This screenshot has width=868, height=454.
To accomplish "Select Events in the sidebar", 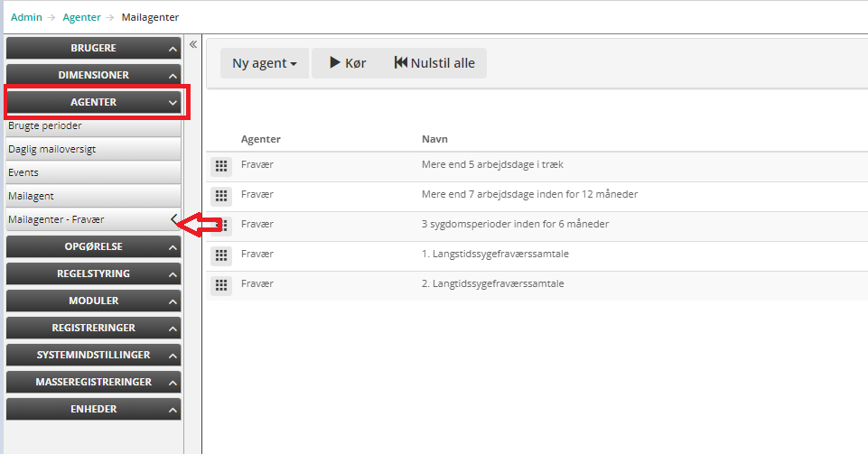I will [x=23, y=172].
